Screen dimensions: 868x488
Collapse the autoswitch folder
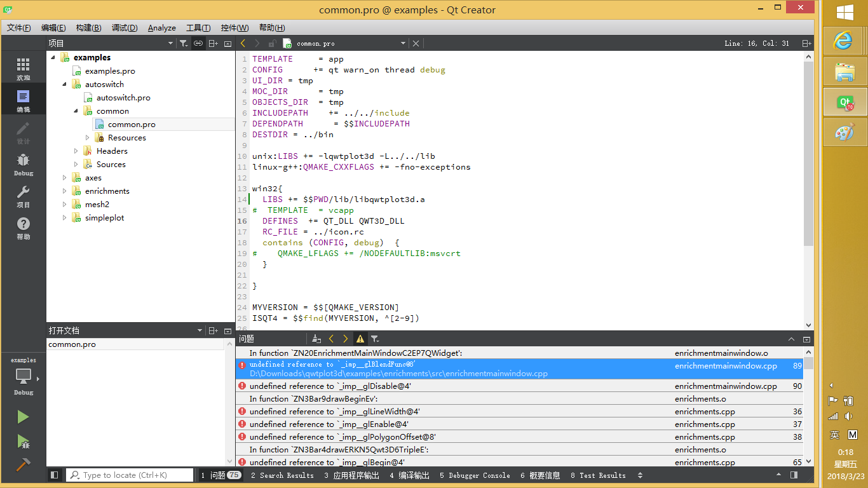(65, 84)
